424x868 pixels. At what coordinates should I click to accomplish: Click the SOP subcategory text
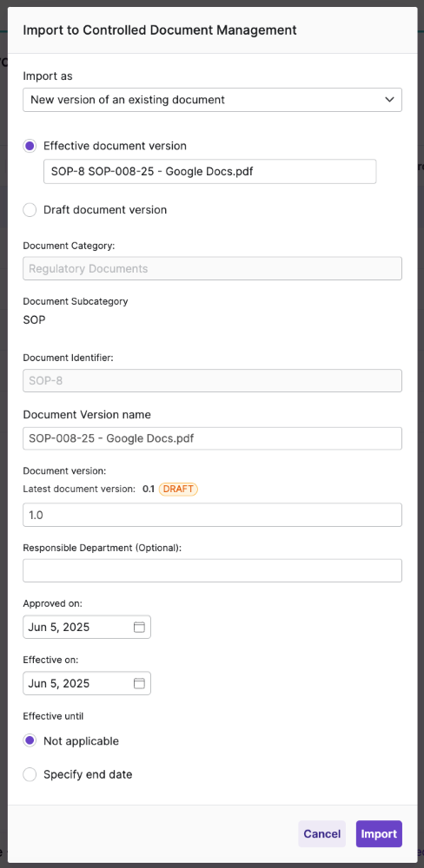click(x=35, y=320)
